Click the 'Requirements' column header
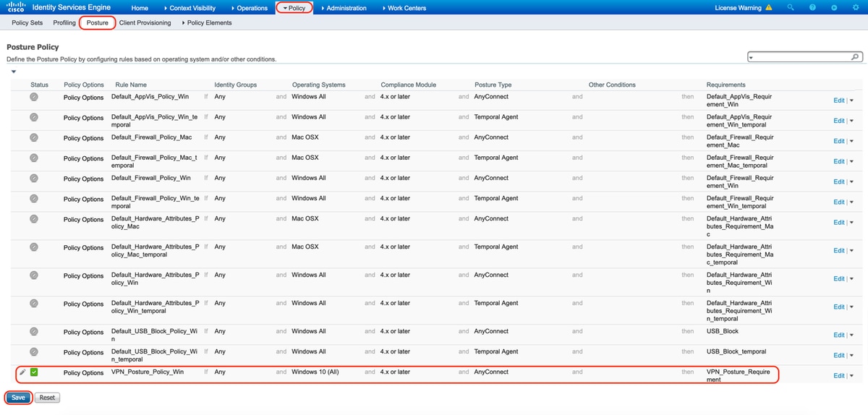The height and width of the screenshot is (415, 868). click(x=726, y=85)
